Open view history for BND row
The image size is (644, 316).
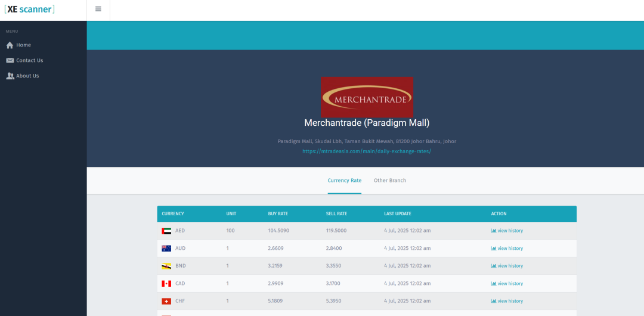pos(507,266)
